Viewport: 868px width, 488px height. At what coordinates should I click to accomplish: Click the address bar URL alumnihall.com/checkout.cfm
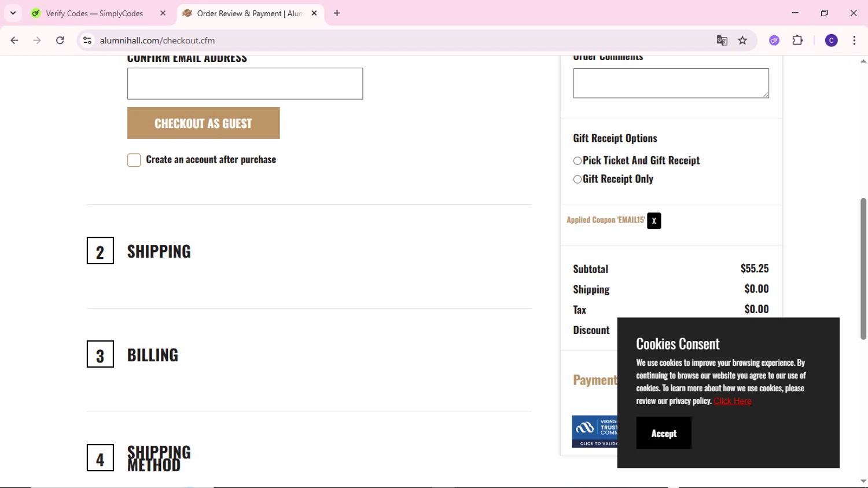click(x=157, y=41)
